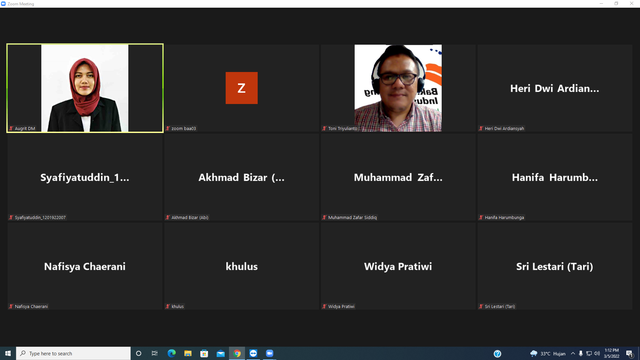640x360 pixels.
Task: Click muted mic icon beside small Widya Pratiwi label
Action: (324, 306)
